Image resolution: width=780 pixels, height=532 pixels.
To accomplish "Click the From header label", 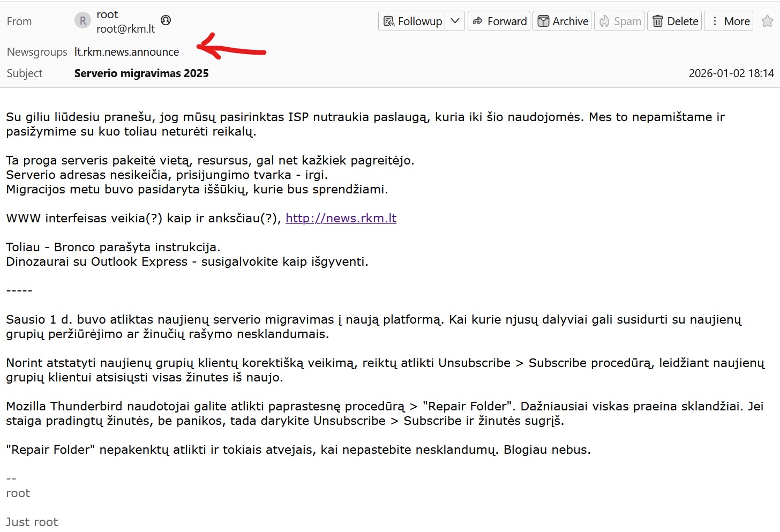I will point(19,21).
